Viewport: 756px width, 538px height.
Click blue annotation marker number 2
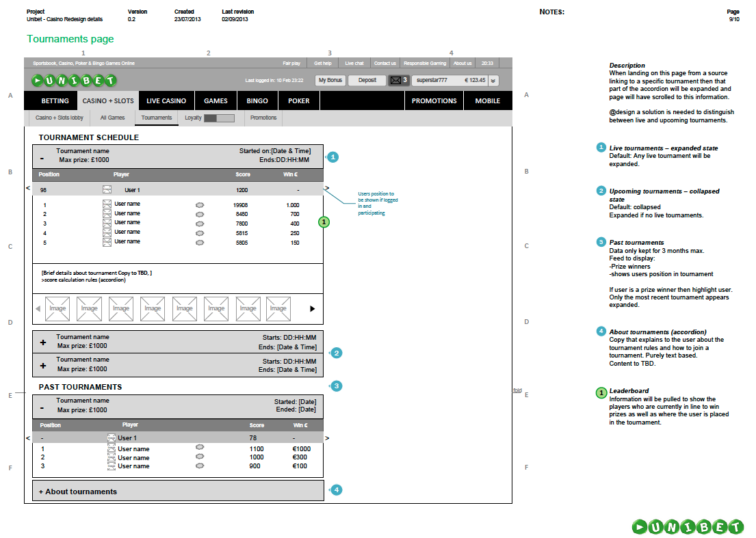coord(335,353)
